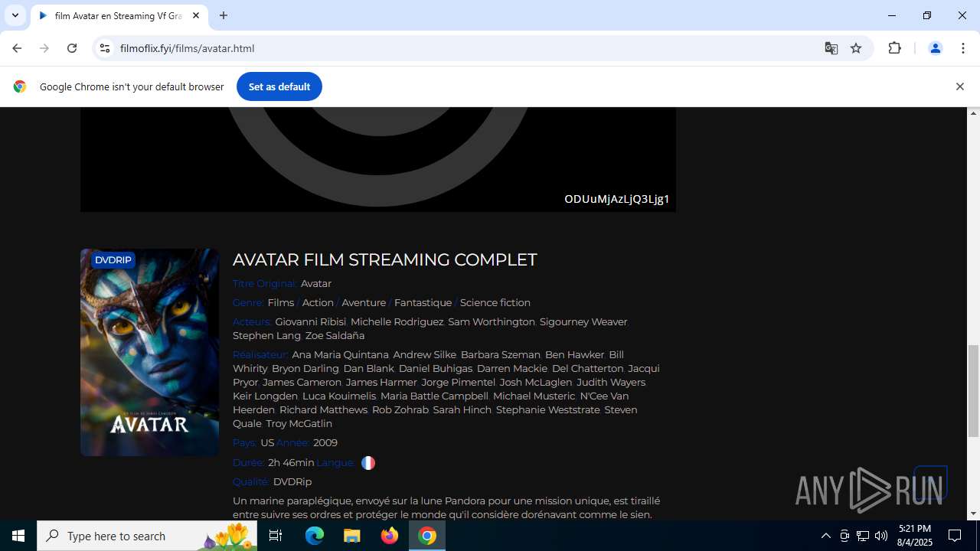This screenshot has width=980, height=551.
Task: Open the notification center icon
Action: coord(955,536)
